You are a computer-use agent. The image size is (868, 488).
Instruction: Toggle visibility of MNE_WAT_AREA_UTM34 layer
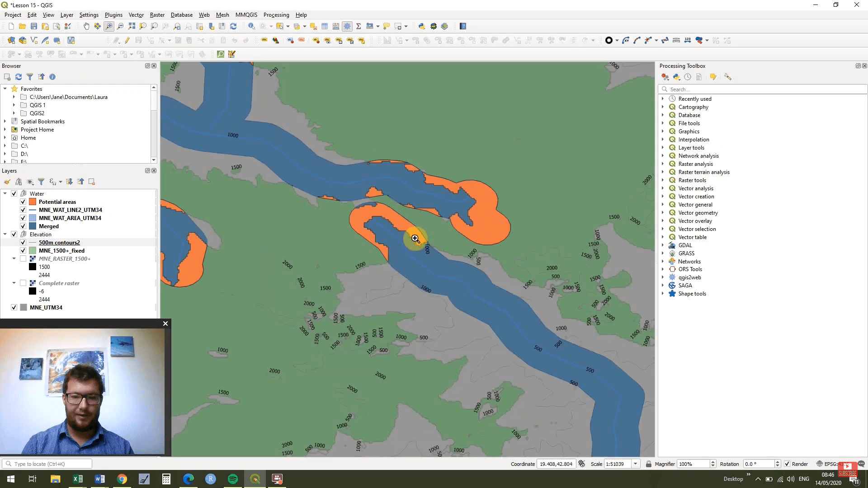23,218
